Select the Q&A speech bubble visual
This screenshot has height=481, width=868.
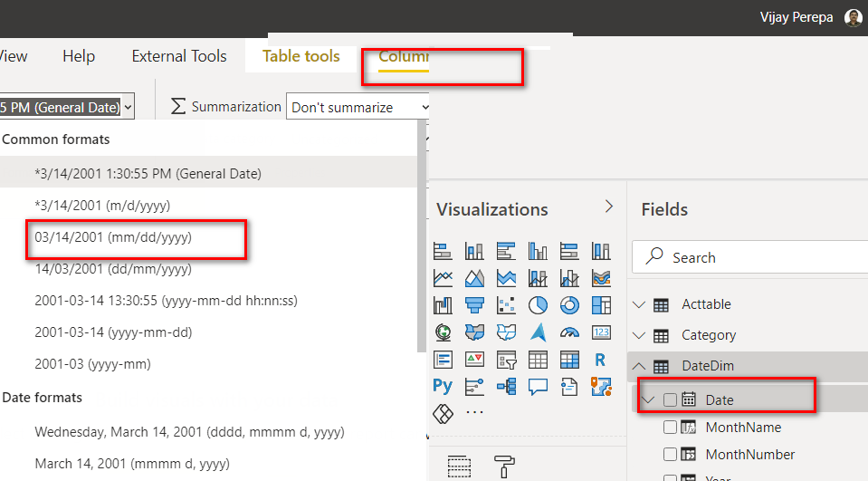(x=538, y=386)
